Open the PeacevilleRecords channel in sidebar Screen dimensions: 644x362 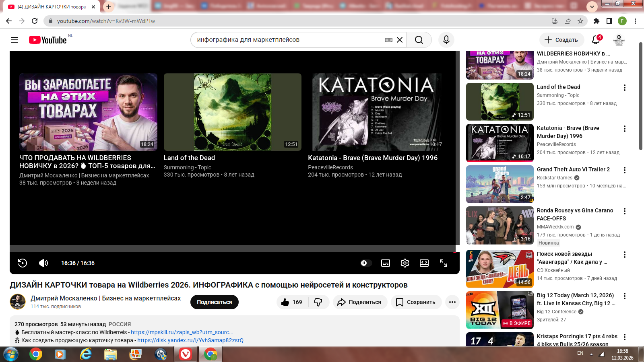click(556, 144)
